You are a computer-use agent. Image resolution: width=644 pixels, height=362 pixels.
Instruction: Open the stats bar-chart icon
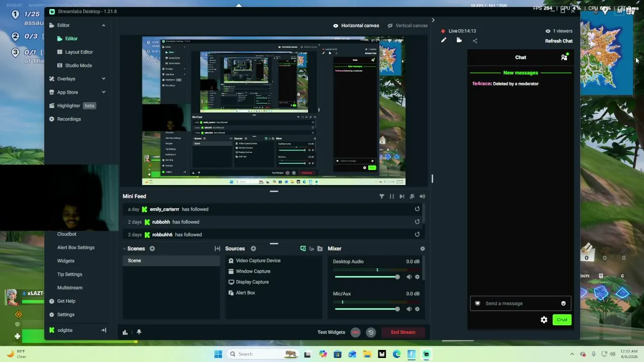(125, 332)
